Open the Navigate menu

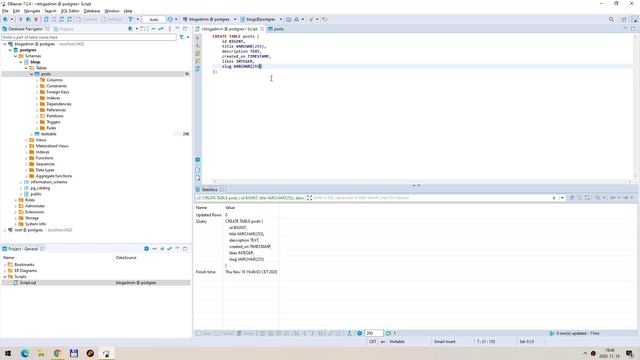[32, 11]
